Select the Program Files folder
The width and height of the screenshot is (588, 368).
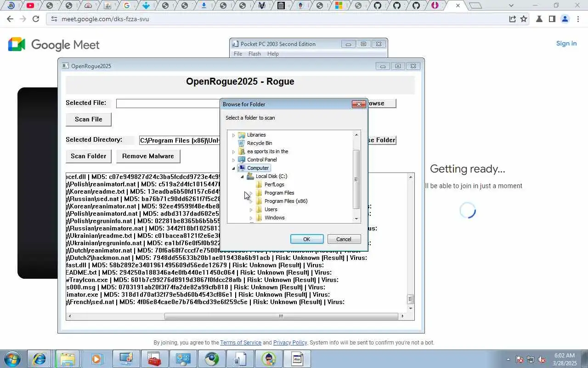tap(279, 193)
